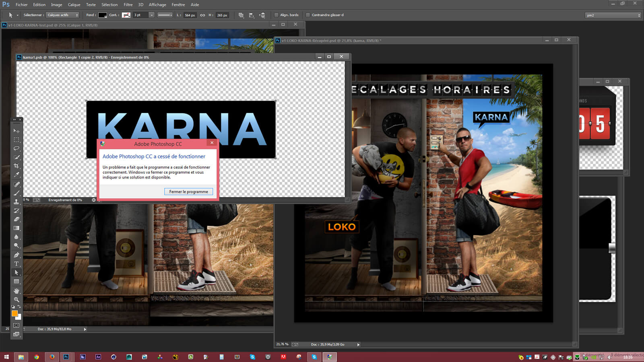
Task: Change screen mode via toolbox bottom icon
Action: [x=17, y=334]
